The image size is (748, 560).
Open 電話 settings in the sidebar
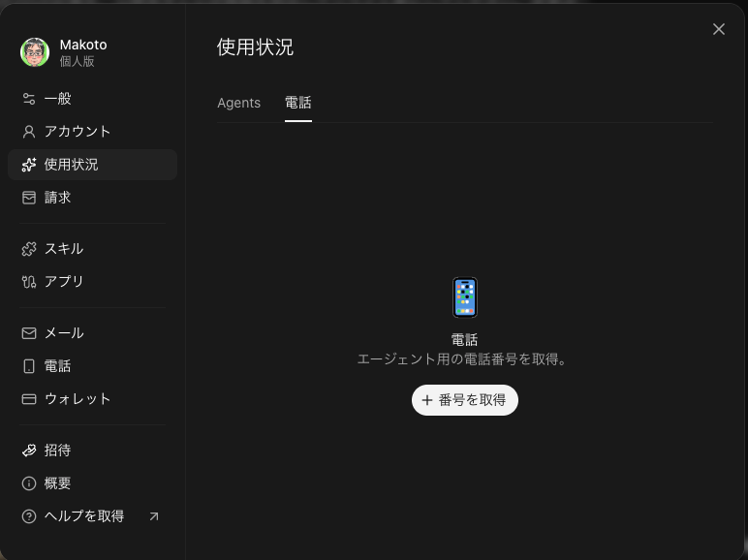coord(93,366)
